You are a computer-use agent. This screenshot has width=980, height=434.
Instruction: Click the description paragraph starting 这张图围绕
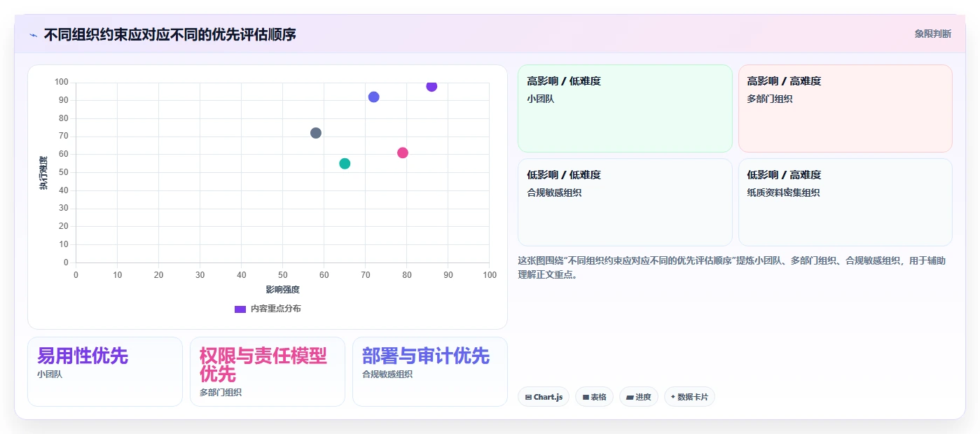732,267
